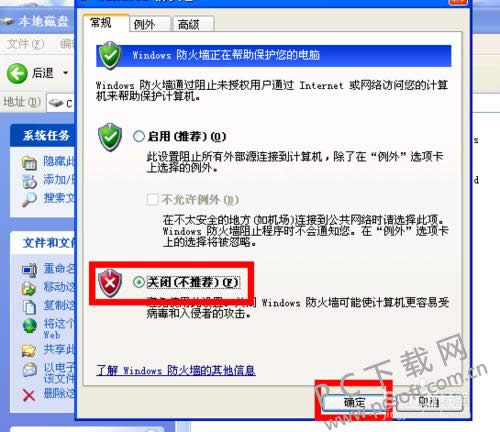Click the shared folder icon next to 共享
Image resolution: width=500 pixels, height=432 pixels.
click(x=29, y=350)
